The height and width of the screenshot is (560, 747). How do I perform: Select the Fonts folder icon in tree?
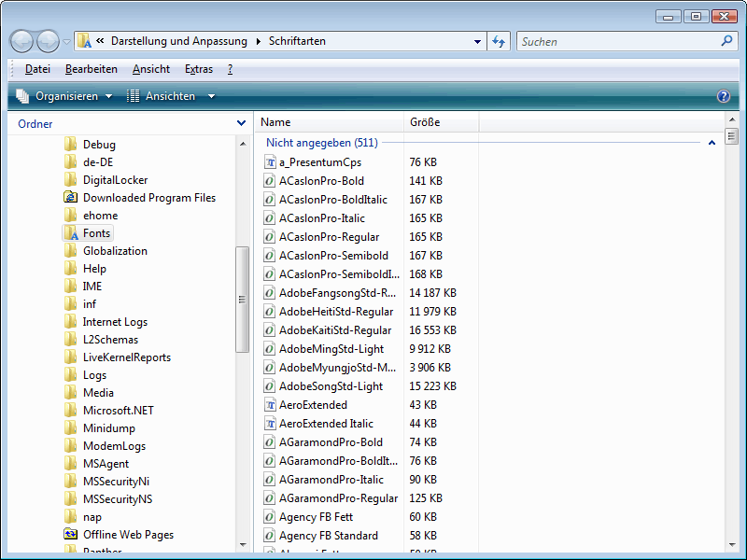(70, 233)
